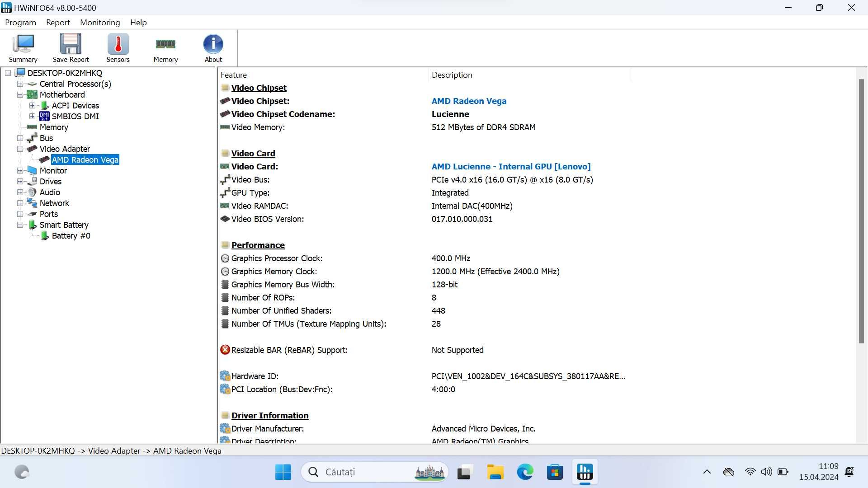Image resolution: width=868 pixels, height=488 pixels.
Task: Select the Hardware ID row
Action: [x=425, y=376]
